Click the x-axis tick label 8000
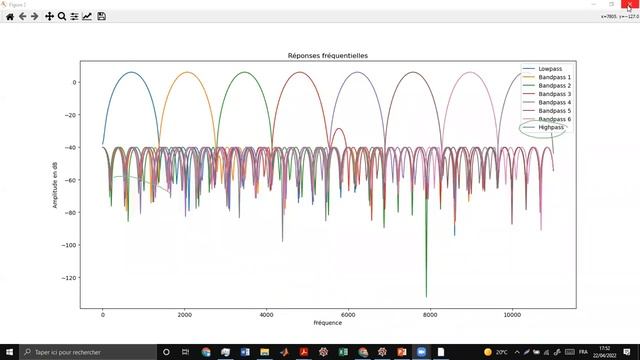 click(x=430, y=315)
